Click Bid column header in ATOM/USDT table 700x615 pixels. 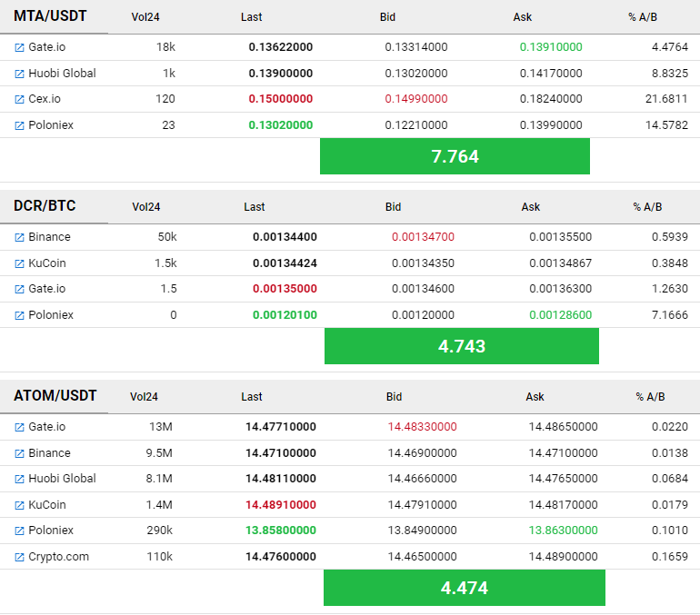click(394, 396)
